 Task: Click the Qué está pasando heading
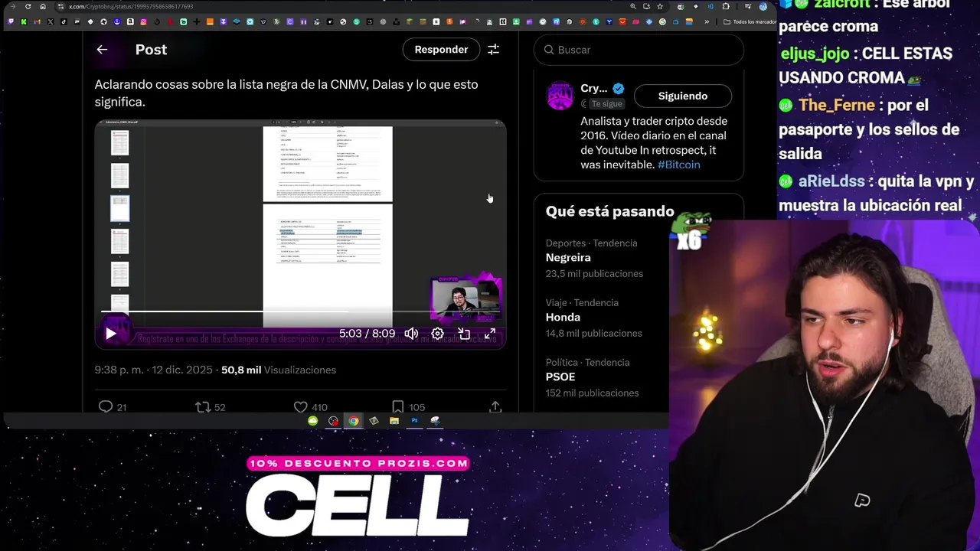pos(609,211)
